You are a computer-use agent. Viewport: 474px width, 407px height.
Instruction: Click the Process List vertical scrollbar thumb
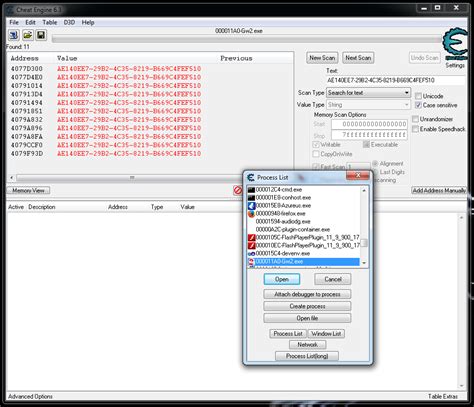tap(364, 242)
